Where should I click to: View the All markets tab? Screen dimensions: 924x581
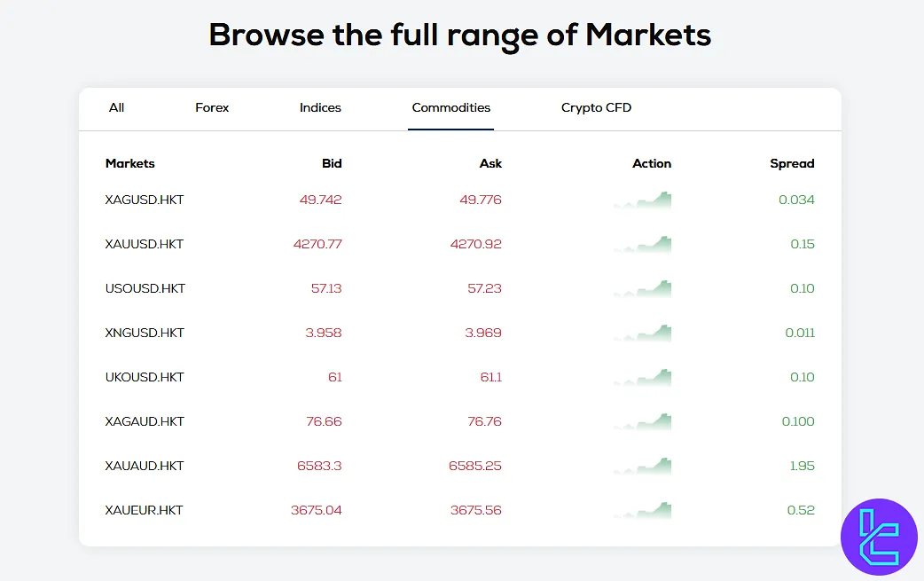[116, 107]
